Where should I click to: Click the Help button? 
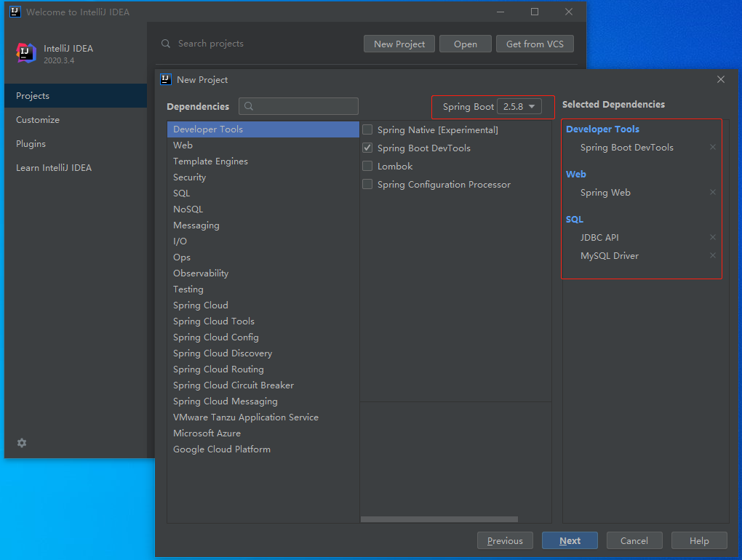coord(699,540)
